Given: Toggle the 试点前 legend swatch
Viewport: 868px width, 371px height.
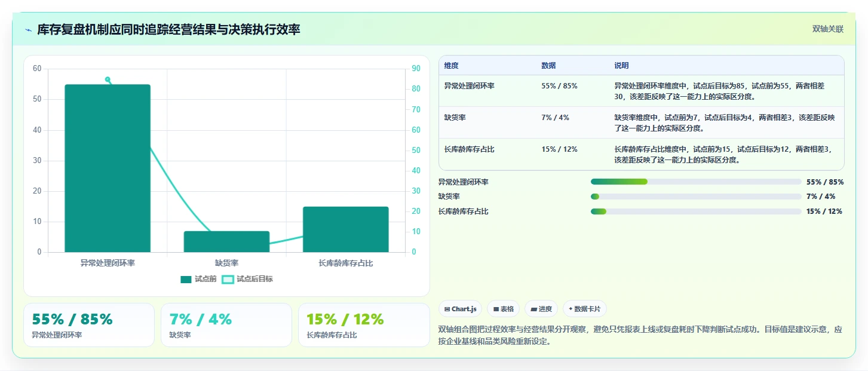Looking at the screenshot, I should (186, 279).
